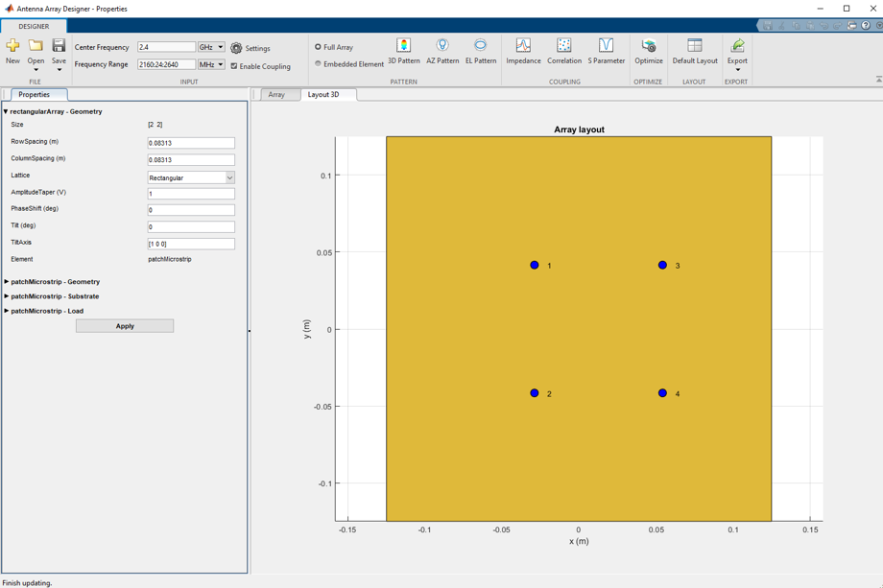Image resolution: width=883 pixels, height=588 pixels.
Task: Launch the Optimize tool
Action: point(648,51)
